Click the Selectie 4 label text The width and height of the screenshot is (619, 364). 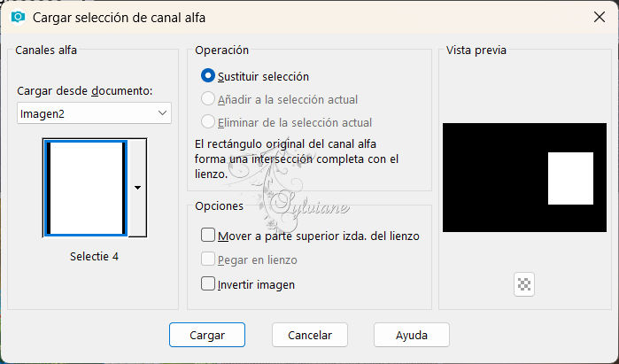[94, 257]
